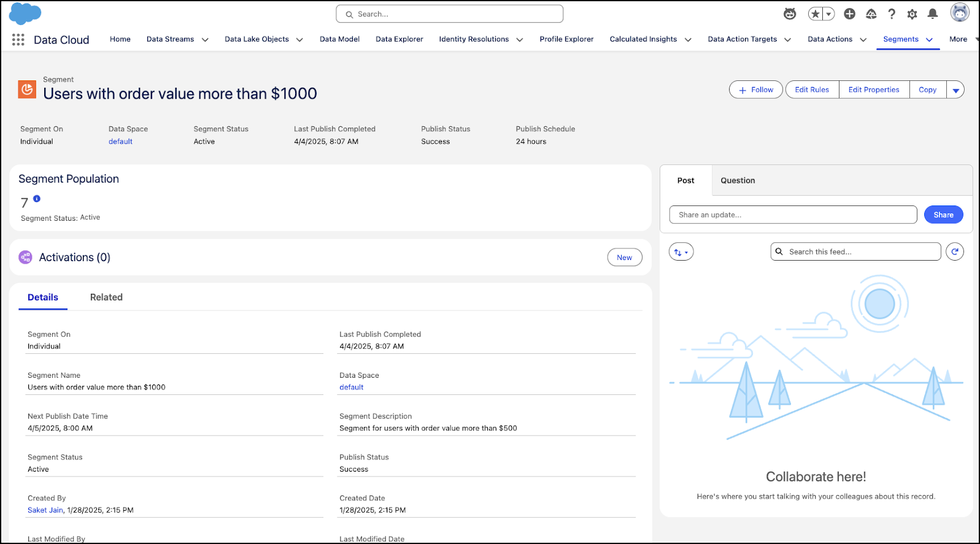Open the Saket Jain user link
This screenshot has height=544, width=980.
click(x=45, y=510)
